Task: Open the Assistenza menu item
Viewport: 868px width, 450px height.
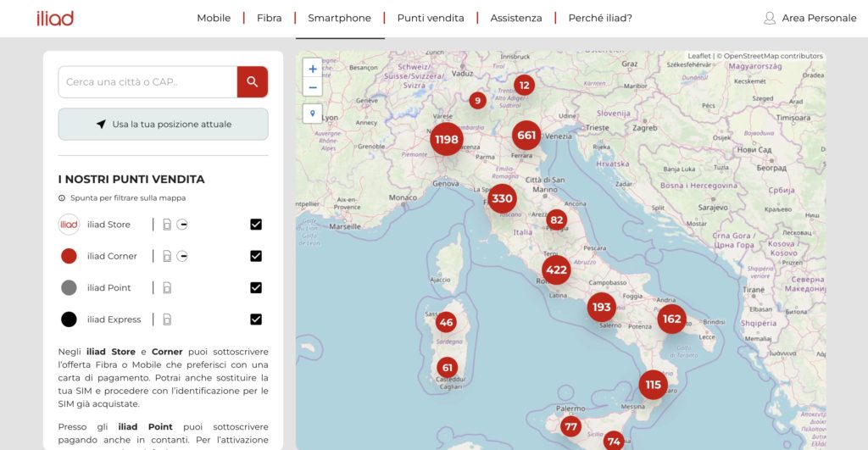Action: tap(516, 18)
